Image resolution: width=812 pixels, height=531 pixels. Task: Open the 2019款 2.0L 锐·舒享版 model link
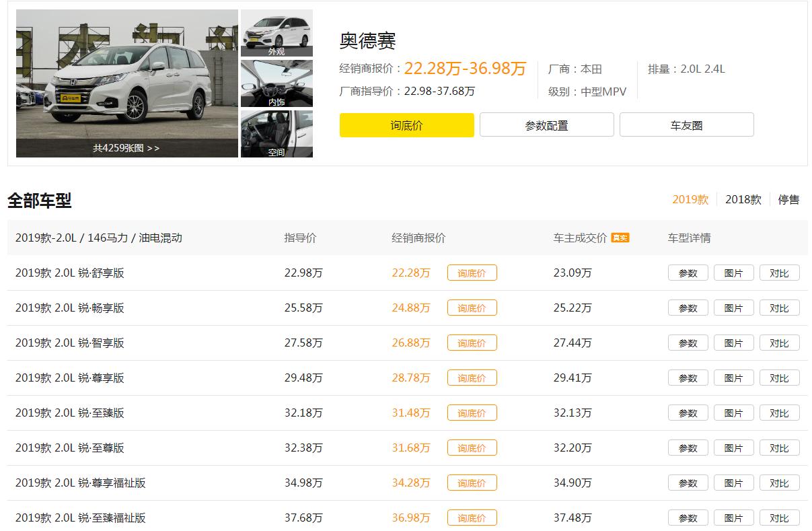70,273
